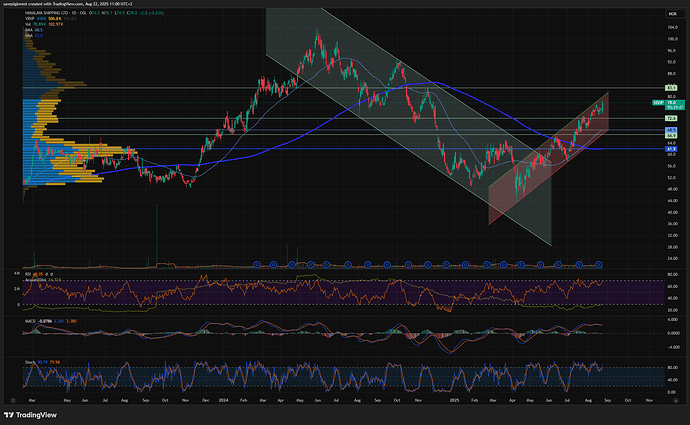690x425 pixels.
Task: Select the 72.6 price label on the right axis
Action: [x=672, y=118]
